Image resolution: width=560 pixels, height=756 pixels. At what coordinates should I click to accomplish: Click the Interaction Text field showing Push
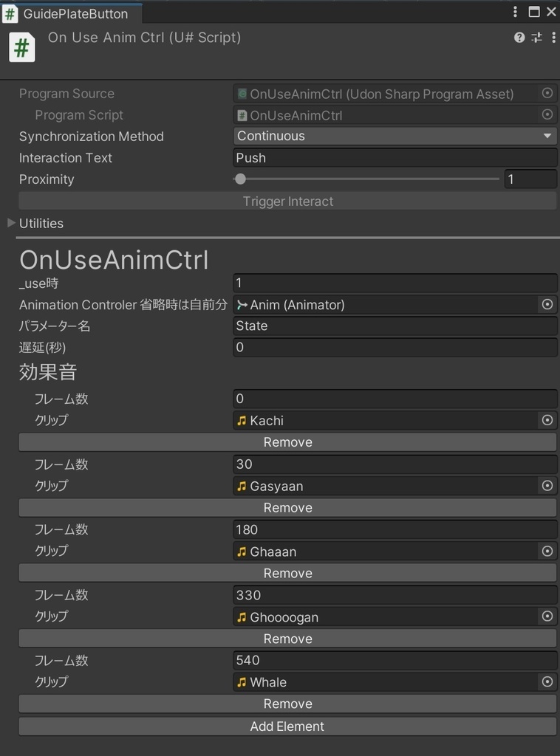coord(395,157)
